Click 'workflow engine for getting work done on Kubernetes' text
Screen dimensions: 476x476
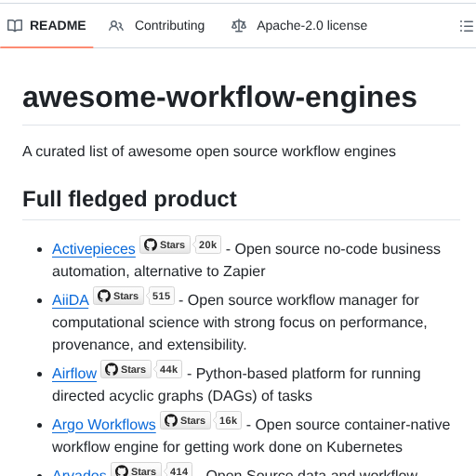[x=227, y=447]
